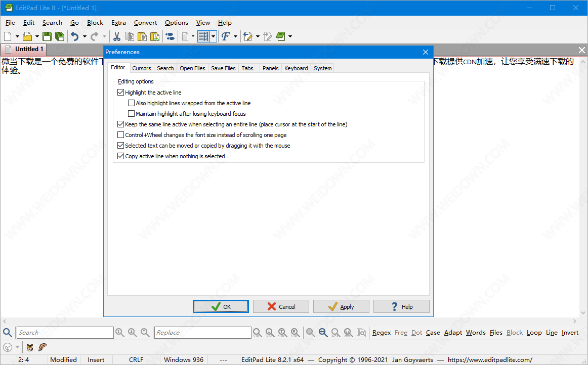Open the Save Files preferences tab
The height and width of the screenshot is (365, 588).
point(223,68)
